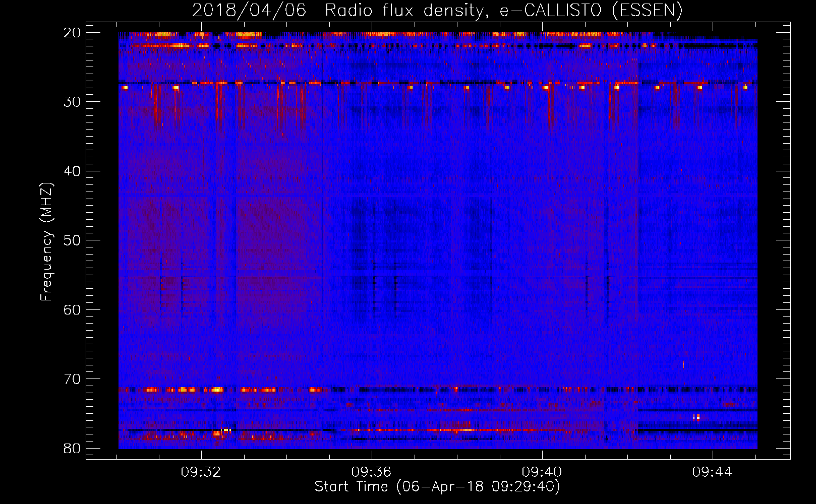Select the frequency tick label "60"

point(73,309)
